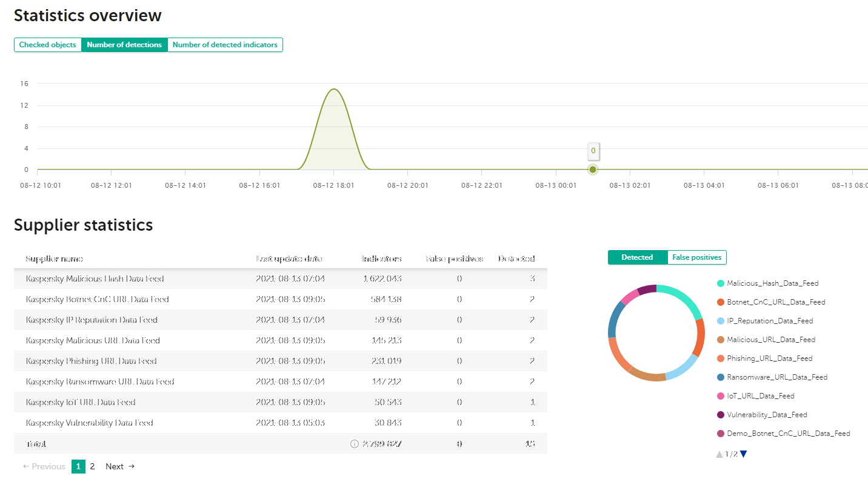The height and width of the screenshot is (482, 868).
Task: Select Kaspersky Botnet CnC URL Data Feed row
Action: pyautogui.click(x=281, y=300)
